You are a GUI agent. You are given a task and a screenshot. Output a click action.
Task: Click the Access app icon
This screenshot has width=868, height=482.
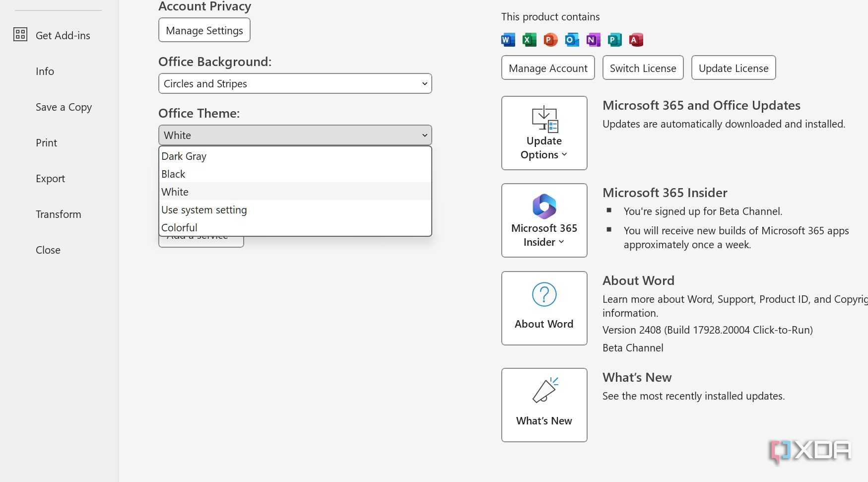coord(636,40)
